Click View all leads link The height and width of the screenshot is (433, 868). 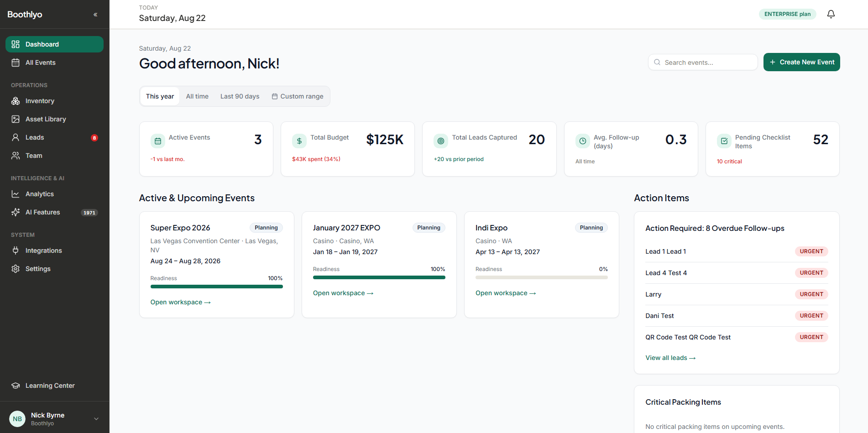[x=670, y=358]
